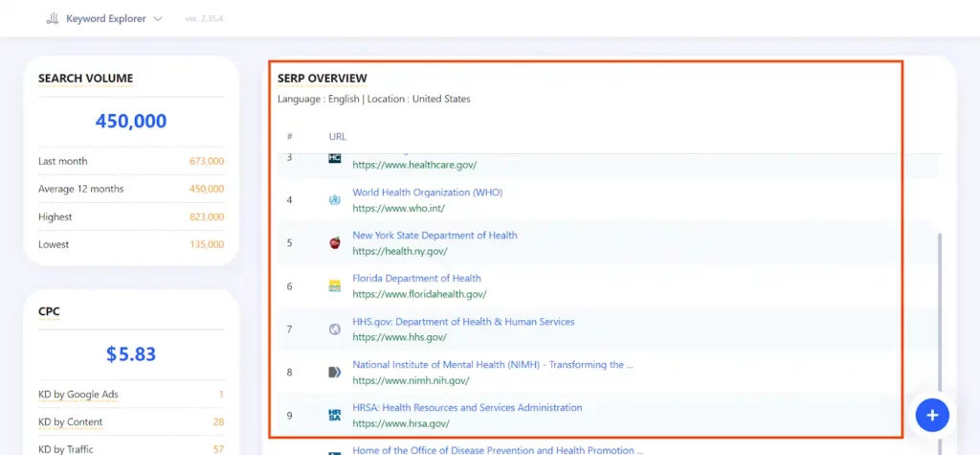
Task: Click the SERP OVERVIEW heading
Action: click(323, 79)
